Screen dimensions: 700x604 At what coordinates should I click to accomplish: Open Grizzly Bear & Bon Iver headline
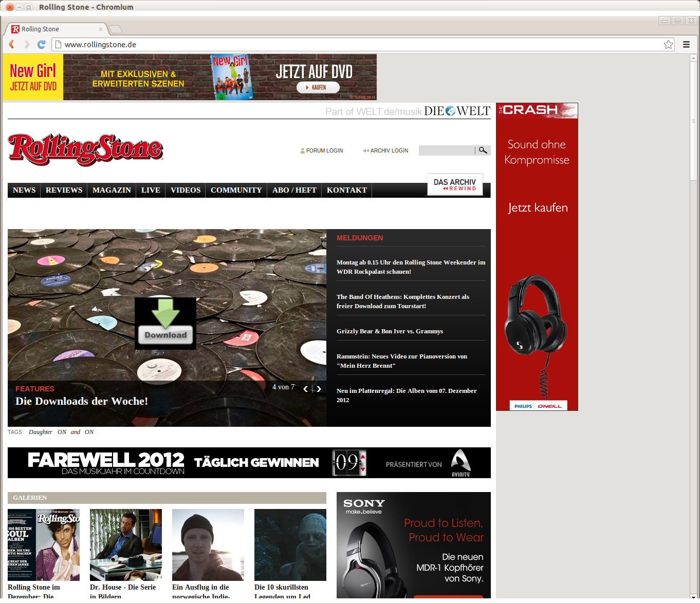pos(390,331)
